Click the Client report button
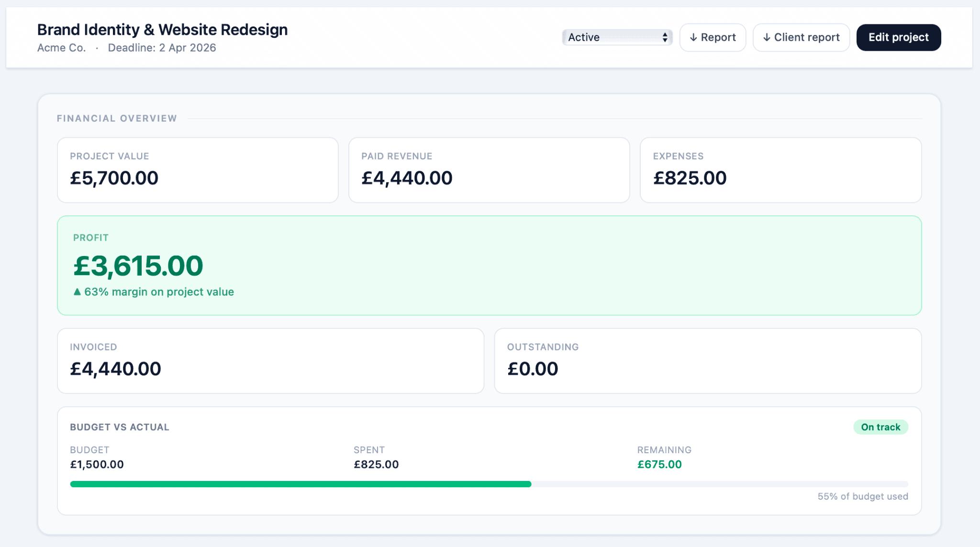The height and width of the screenshot is (547, 980). click(x=801, y=37)
